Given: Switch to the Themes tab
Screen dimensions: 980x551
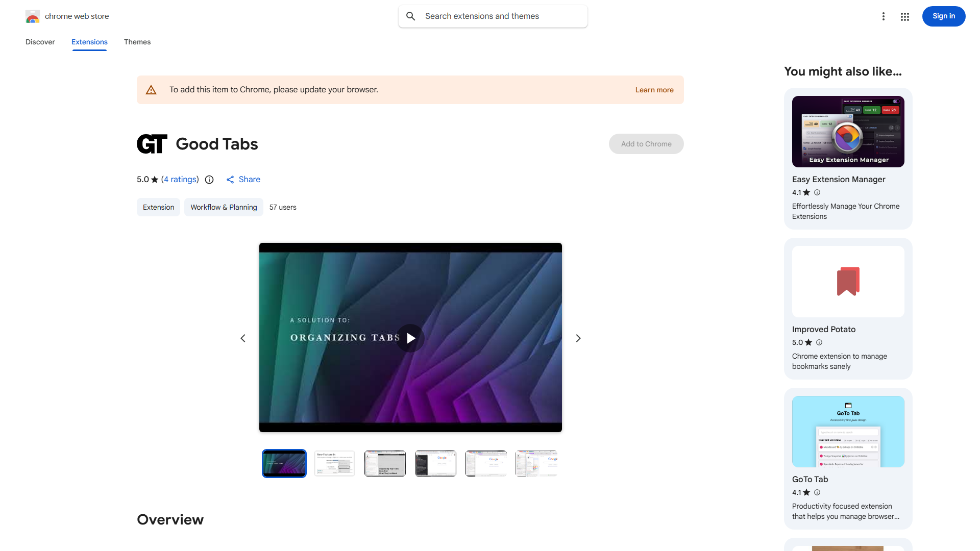Looking at the screenshot, I should pos(137,42).
